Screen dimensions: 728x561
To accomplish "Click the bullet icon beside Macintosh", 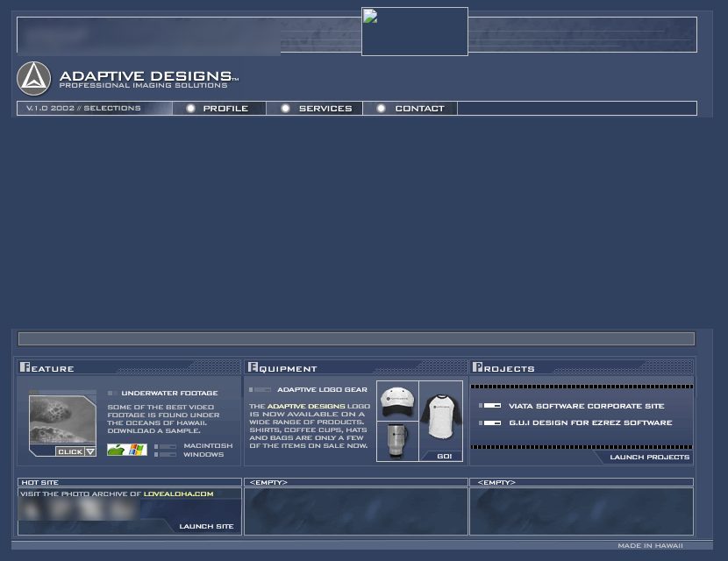I will coord(166,446).
